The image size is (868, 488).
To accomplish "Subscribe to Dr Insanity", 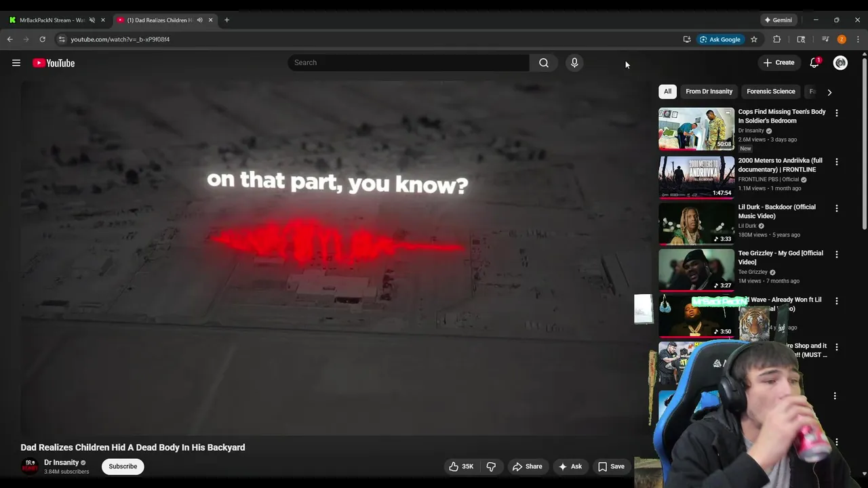I will (123, 466).
